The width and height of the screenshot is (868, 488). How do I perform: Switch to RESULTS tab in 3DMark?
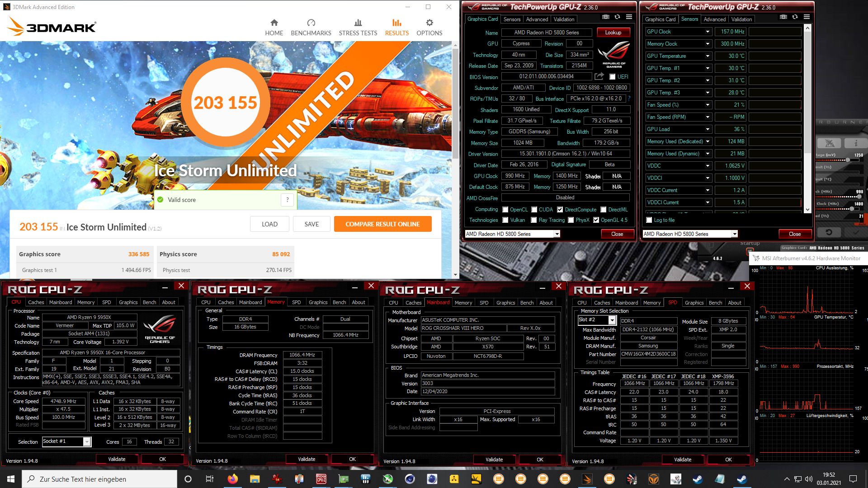pyautogui.click(x=396, y=28)
